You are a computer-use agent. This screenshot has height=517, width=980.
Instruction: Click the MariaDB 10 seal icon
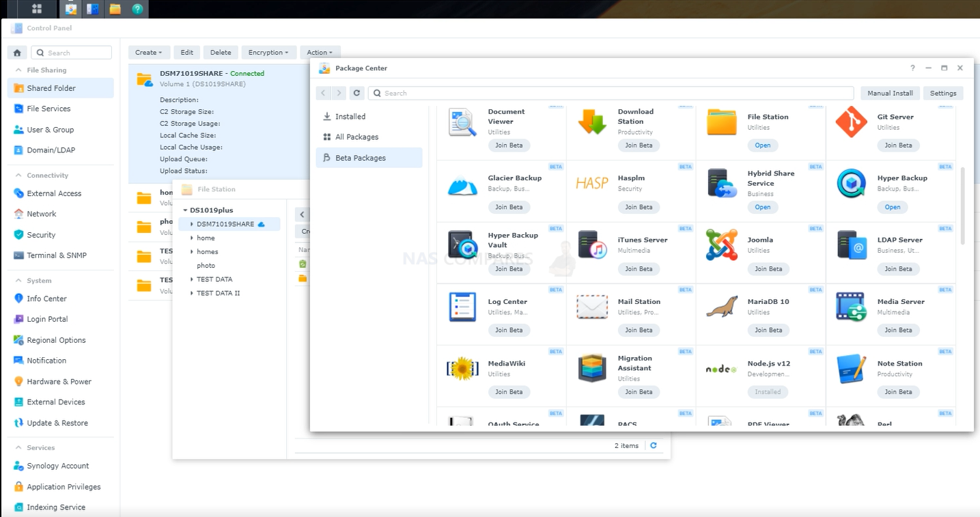pos(722,307)
